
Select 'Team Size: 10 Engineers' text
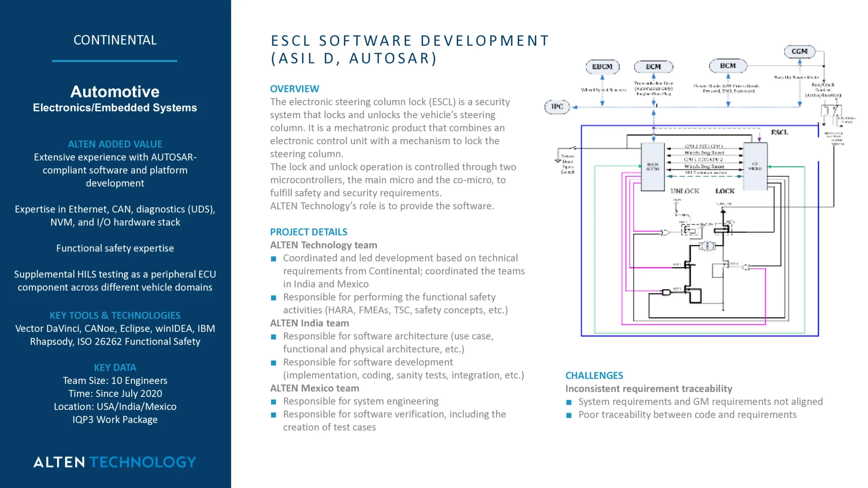[115, 380]
